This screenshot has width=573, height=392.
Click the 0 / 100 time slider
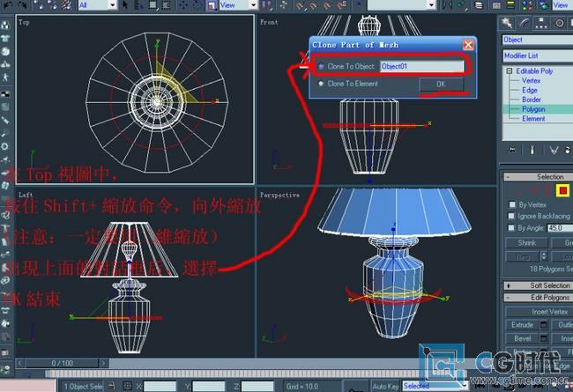[x=63, y=363]
